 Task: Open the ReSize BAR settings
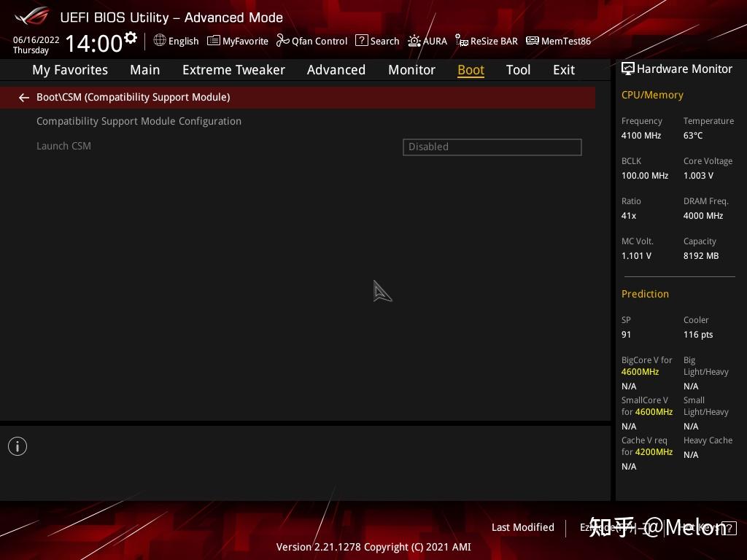click(486, 41)
